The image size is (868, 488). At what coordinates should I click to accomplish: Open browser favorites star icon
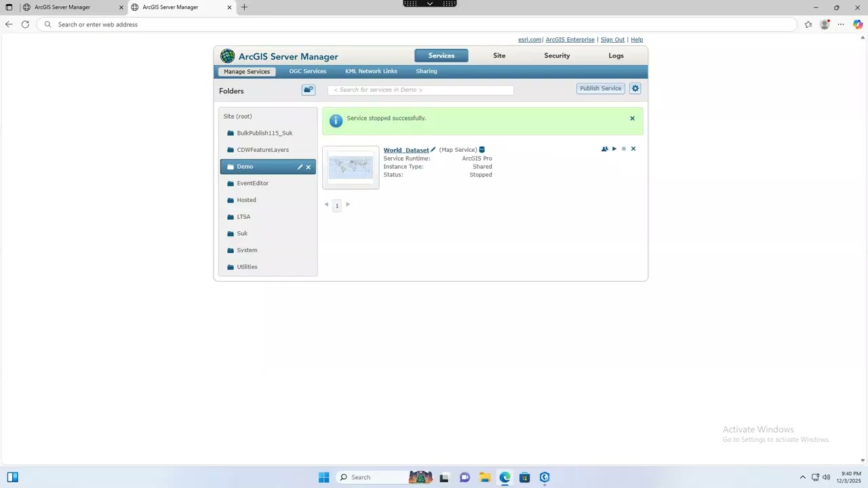coord(808,24)
